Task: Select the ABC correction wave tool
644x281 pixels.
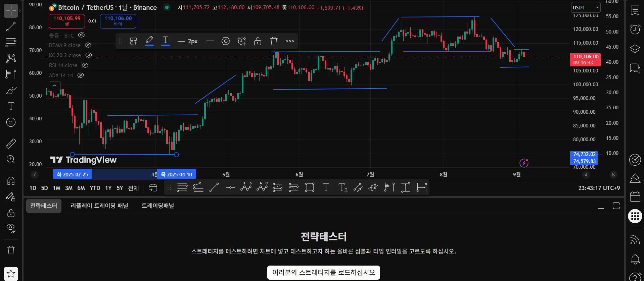Action: [262, 188]
